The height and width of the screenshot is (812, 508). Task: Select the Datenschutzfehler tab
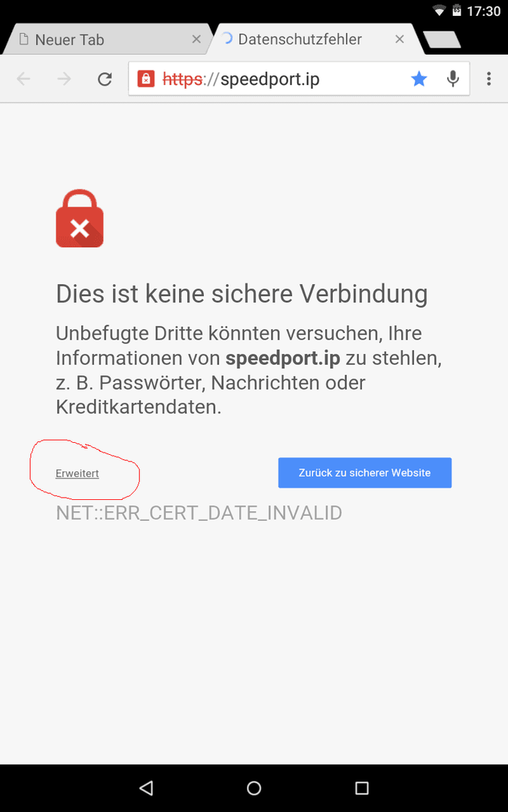point(311,39)
